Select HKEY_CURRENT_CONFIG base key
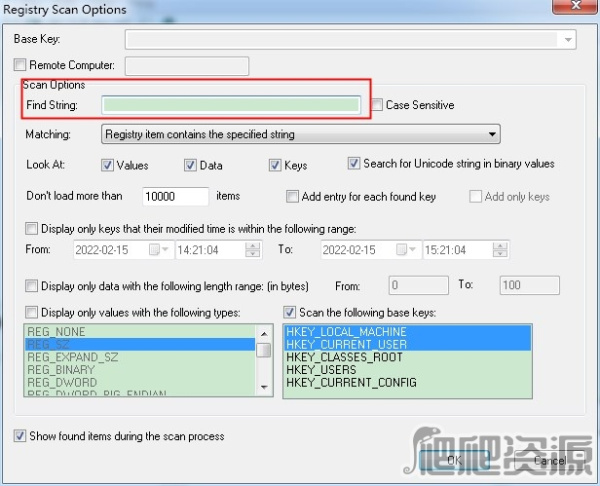This screenshot has width=600, height=486. (x=408, y=382)
